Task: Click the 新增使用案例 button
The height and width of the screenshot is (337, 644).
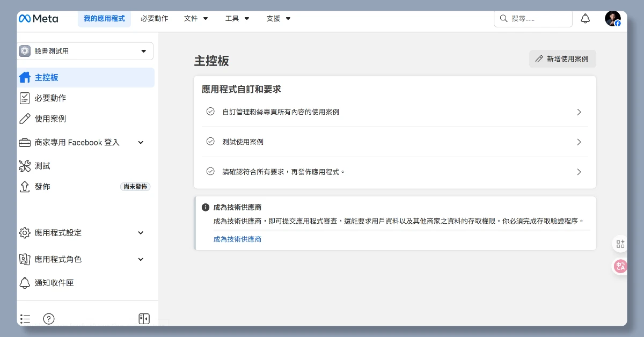Action: [562, 59]
